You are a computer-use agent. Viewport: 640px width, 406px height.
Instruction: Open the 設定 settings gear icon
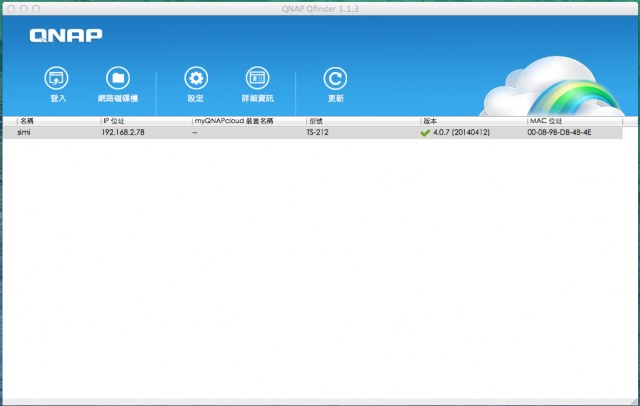196,78
